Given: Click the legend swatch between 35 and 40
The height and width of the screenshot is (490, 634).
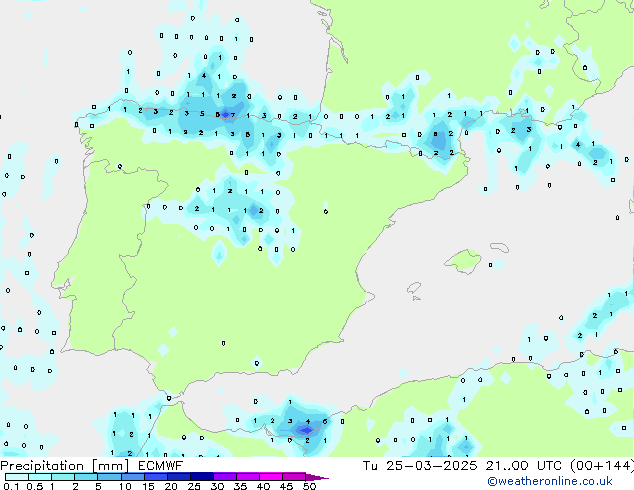Looking at the screenshot, I should click(x=248, y=477).
